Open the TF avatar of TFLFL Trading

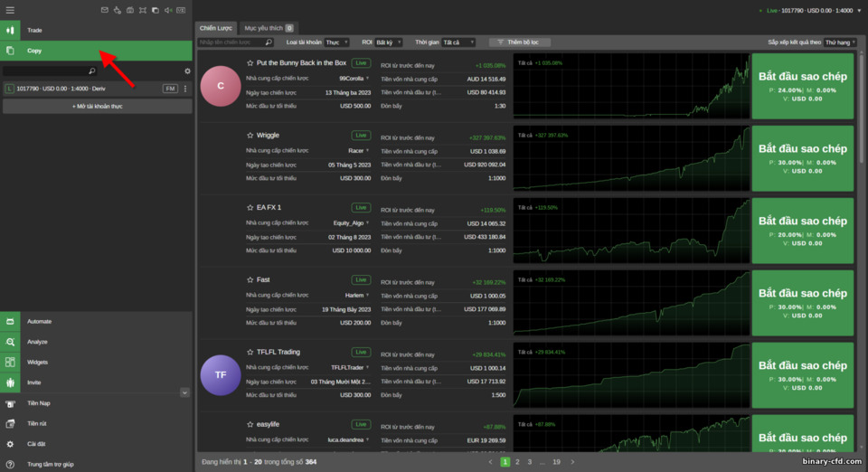221,374
